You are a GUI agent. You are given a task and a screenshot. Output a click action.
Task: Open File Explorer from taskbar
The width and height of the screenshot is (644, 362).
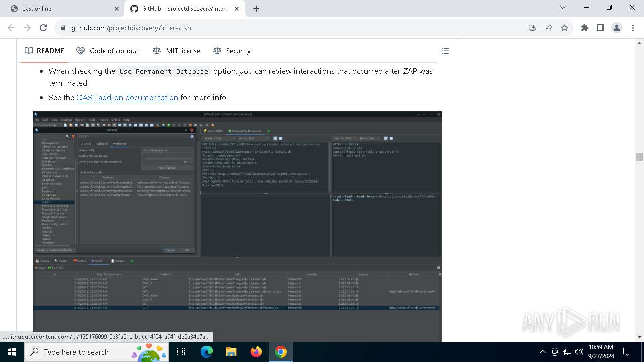(231, 352)
